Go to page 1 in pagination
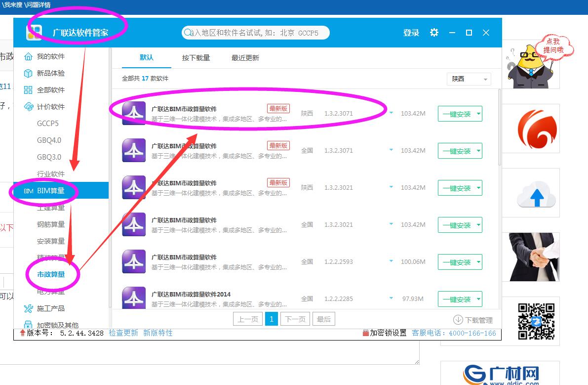Viewport: 588px width, 385px height. coord(272,319)
